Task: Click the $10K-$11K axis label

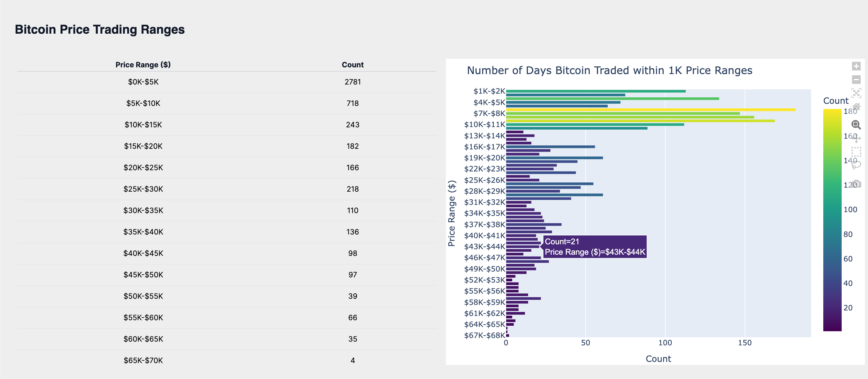Action: (484, 125)
